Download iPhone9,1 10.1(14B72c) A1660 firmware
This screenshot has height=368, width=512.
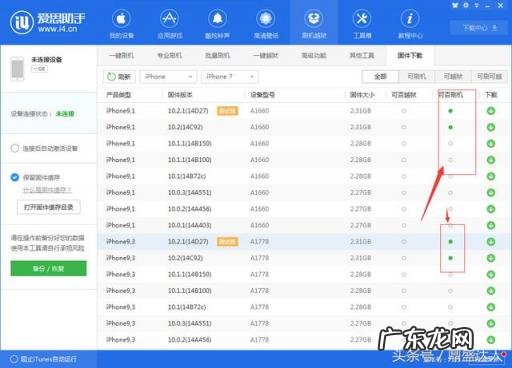click(491, 176)
